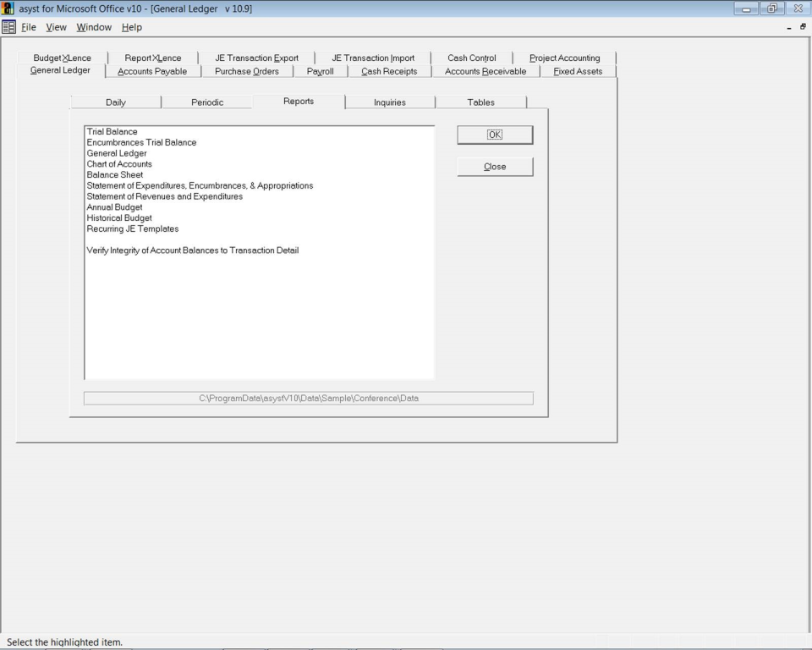Click the MDI document icon beside File menu
Screen dimensions: 812x650
tap(8, 27)
